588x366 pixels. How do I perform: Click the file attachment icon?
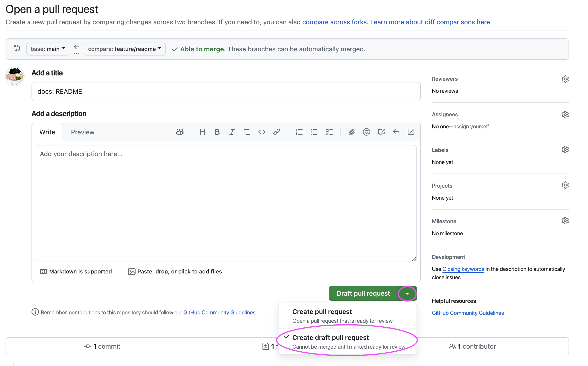point(352,132)
